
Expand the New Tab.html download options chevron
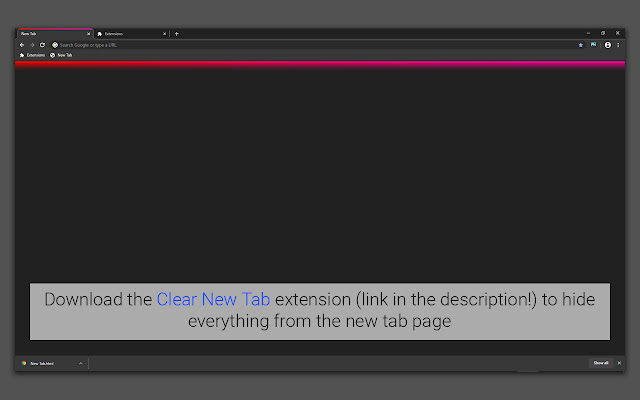click(x=80, y=363)
